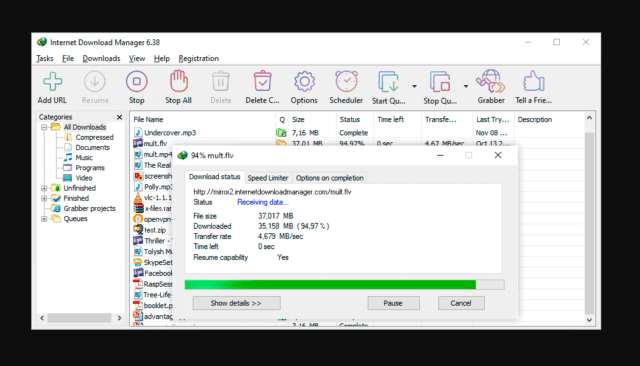The image size is (640, 366).
Task: Pause the mult.flv download
Action: (393, 303)
